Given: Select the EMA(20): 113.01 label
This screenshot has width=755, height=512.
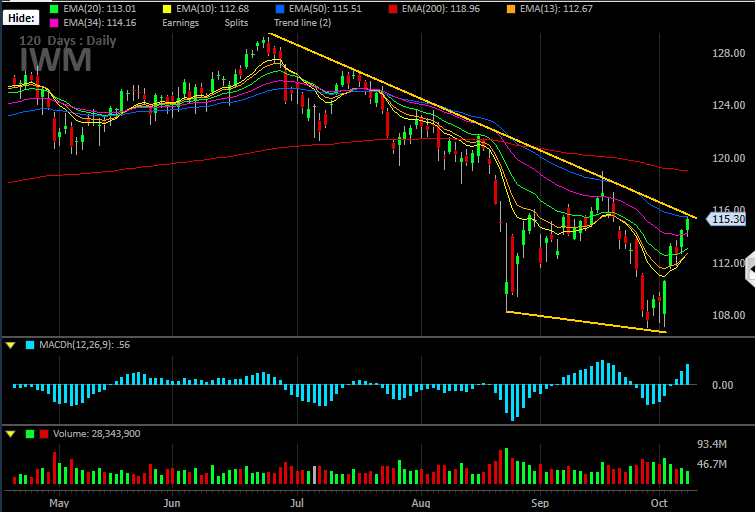Looking at the screenshot, I should coord(100,9).
